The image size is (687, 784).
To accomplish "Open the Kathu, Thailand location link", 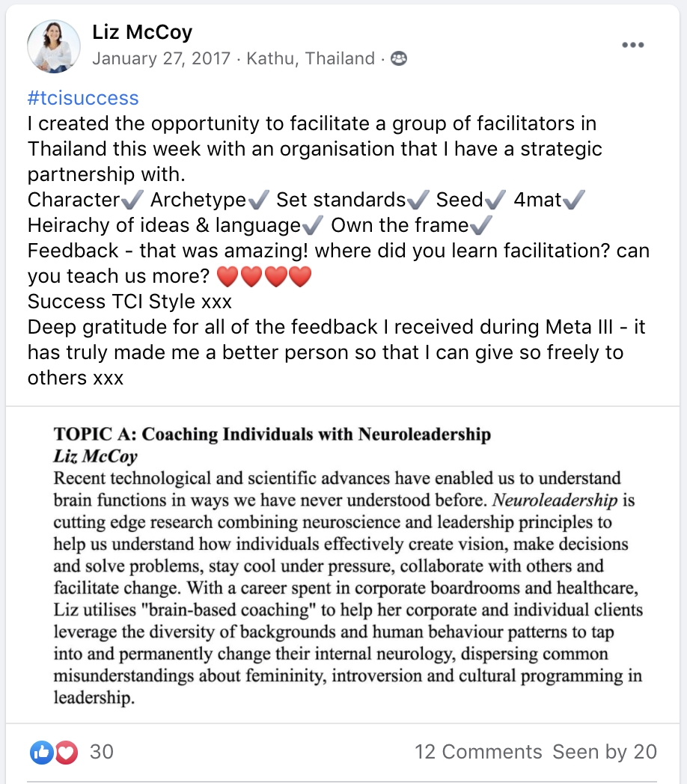I will click(x=311, y=58).
